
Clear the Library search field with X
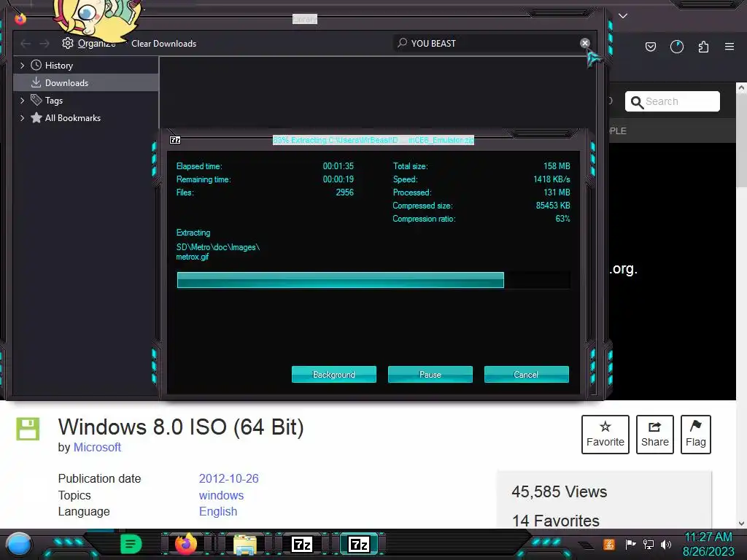tap(584, 43)
